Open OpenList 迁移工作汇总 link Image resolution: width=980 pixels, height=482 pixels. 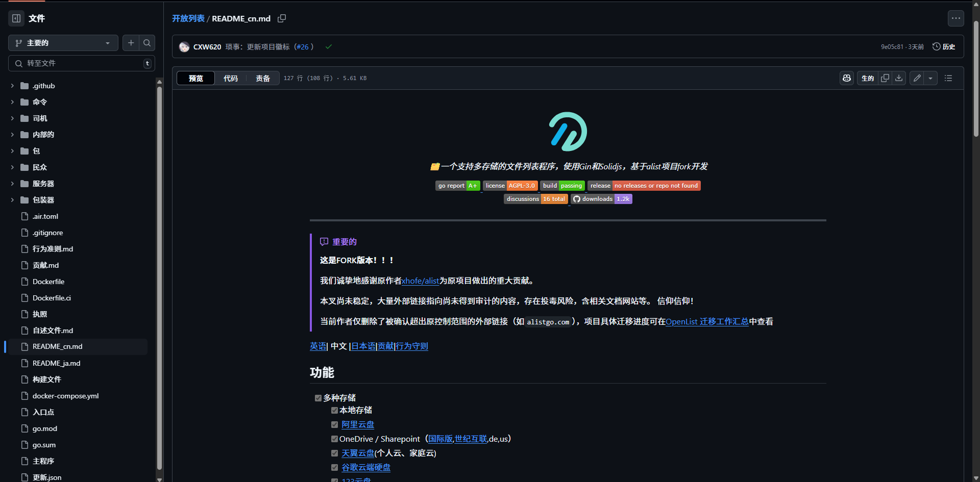pyautogui.click(x=707, y=321)
